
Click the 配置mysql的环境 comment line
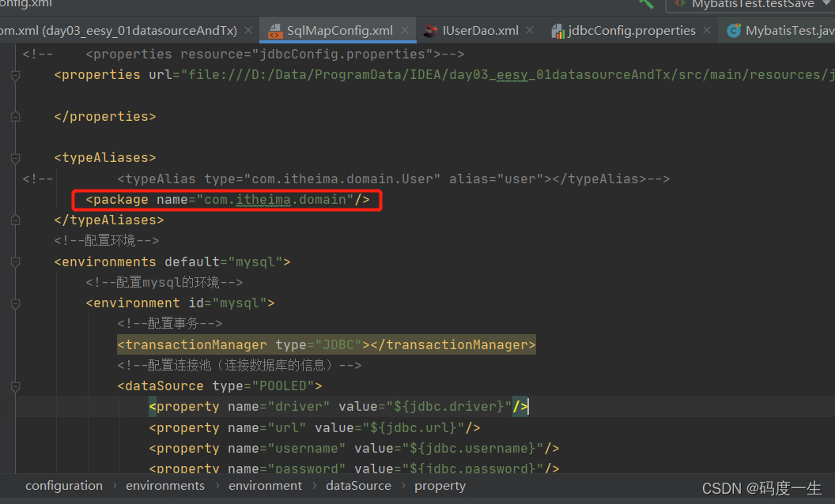(x=164, y=282)
